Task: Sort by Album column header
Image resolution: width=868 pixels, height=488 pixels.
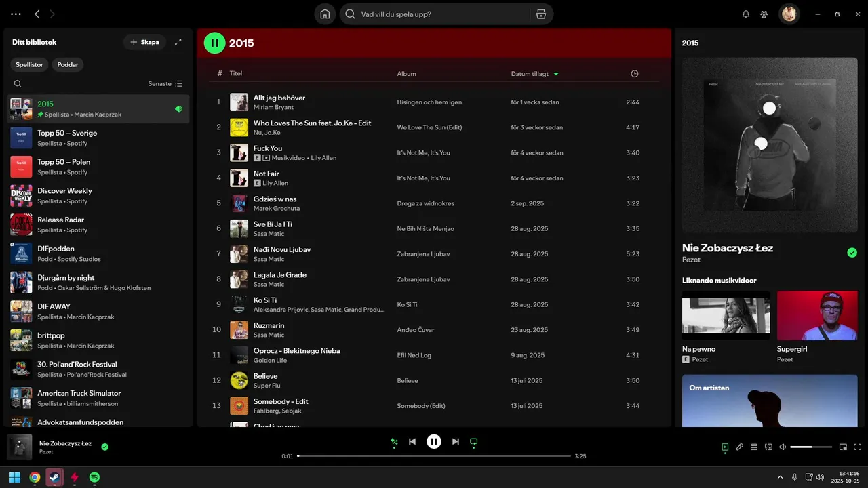Action: coord(407,73)
